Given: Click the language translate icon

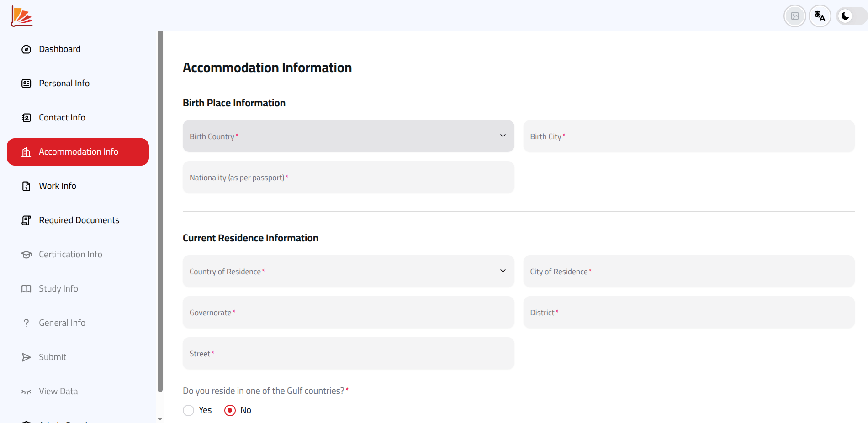Looking at the screenshot, I should click(x=820, y=16).
